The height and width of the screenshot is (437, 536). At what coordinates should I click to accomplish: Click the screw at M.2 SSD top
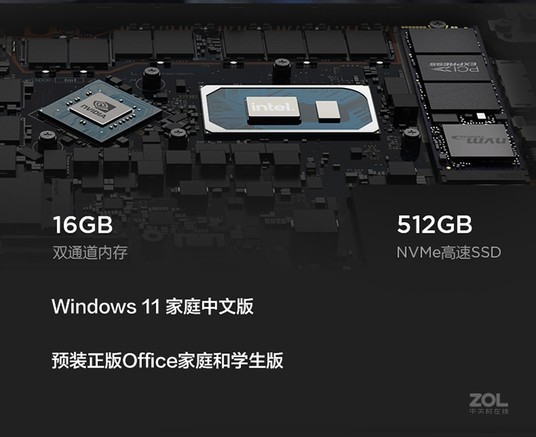(x=437, y=24)
